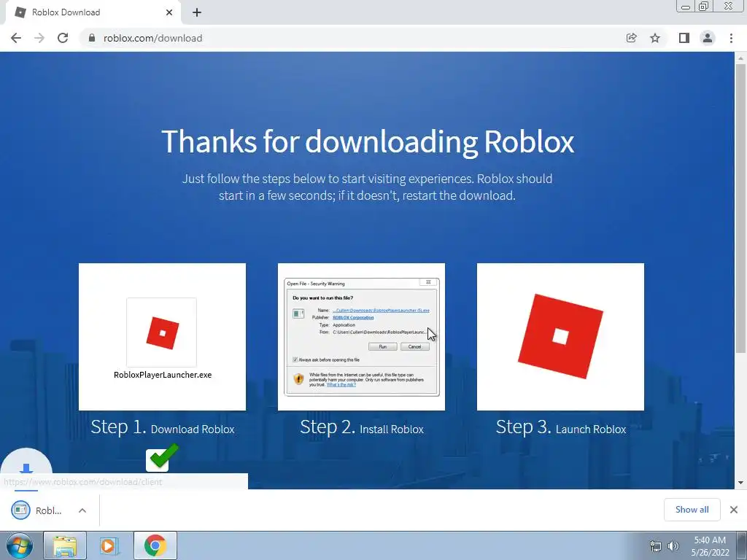Screen dimensions: 747x560
Task: Click the network tray icon
Action: tap(656, 546)
